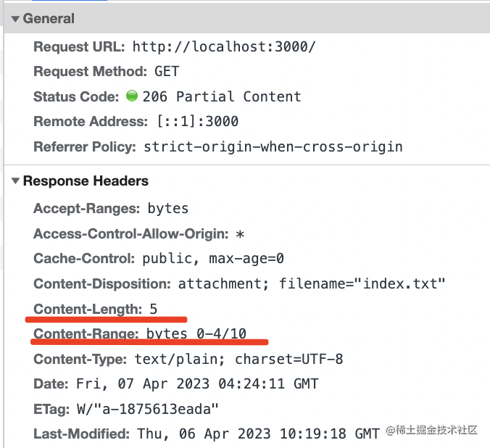Click the Content-Length header value 5
This screenshot has width=490, height=448.
154,309
